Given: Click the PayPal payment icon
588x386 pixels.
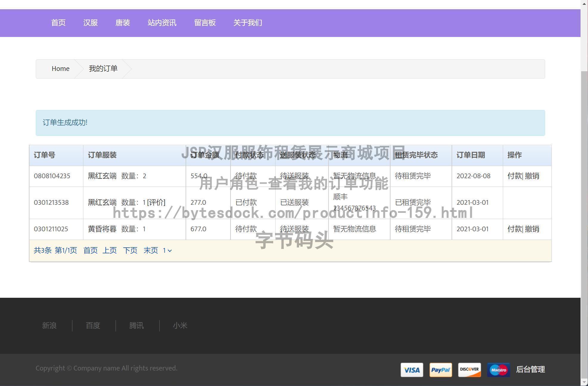Looking at the screenshot, I should (441, 370).
